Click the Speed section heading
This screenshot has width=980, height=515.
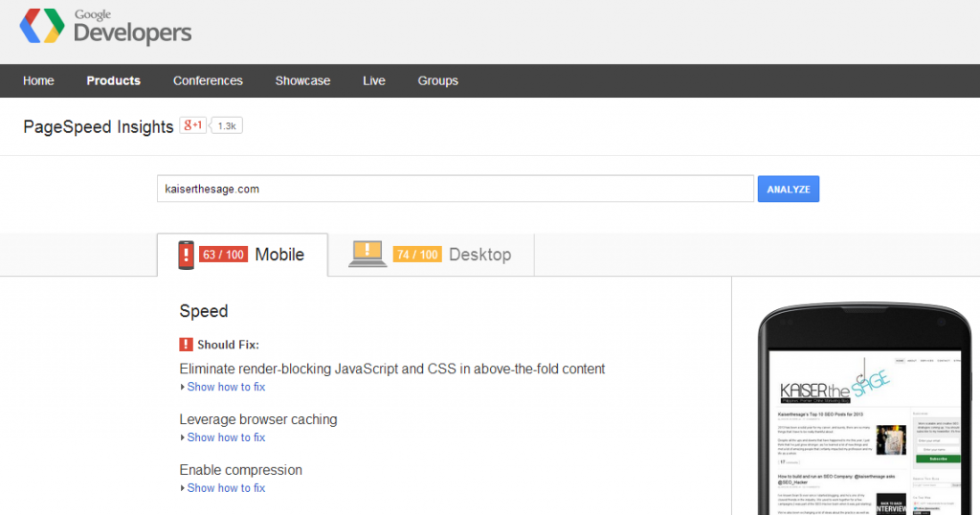204,310
